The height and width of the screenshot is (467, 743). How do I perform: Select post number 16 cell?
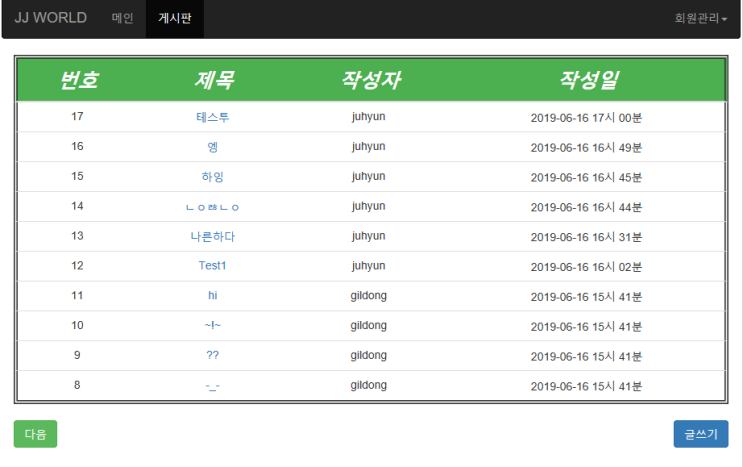[77, 146]
